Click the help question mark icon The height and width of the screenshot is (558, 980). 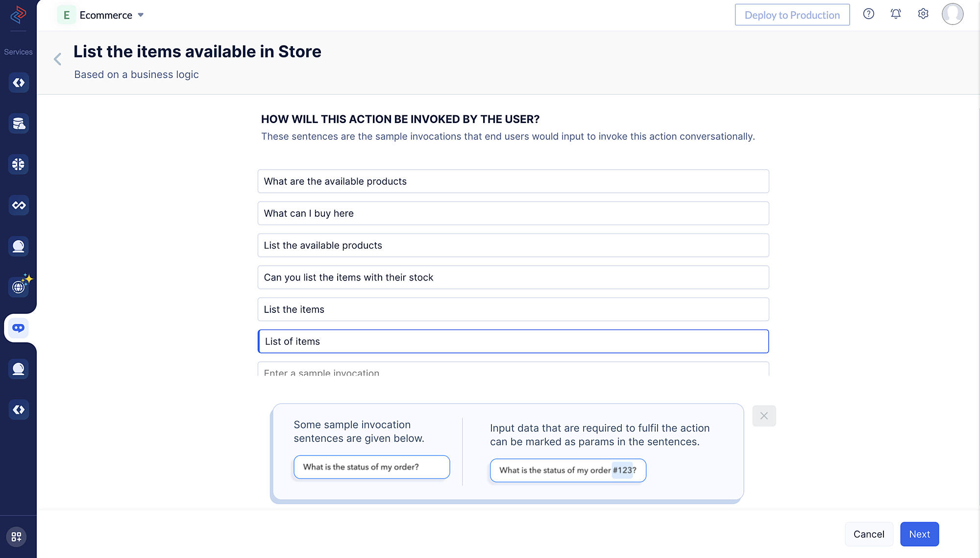[868, 14]
